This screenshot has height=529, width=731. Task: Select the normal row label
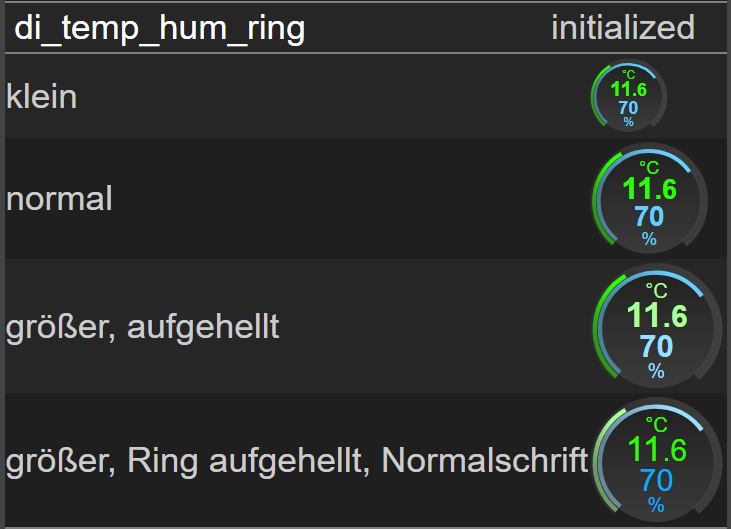[59, 199]
